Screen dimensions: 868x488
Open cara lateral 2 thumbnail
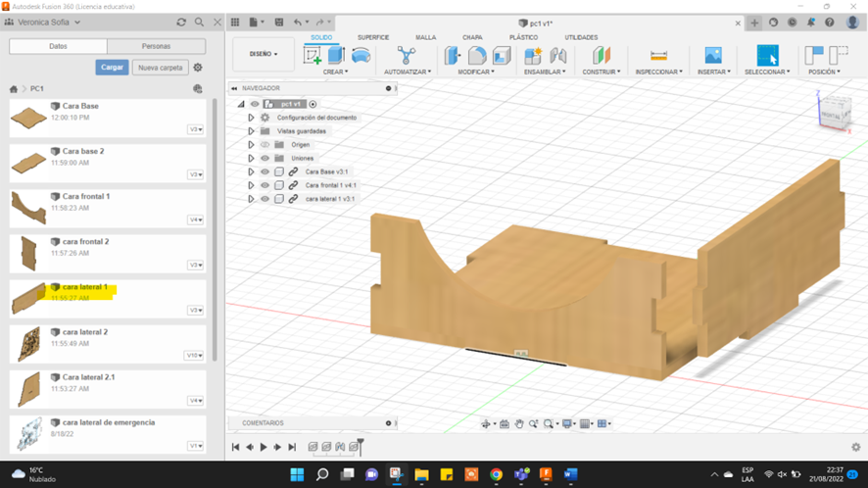[x=28, y=343]
